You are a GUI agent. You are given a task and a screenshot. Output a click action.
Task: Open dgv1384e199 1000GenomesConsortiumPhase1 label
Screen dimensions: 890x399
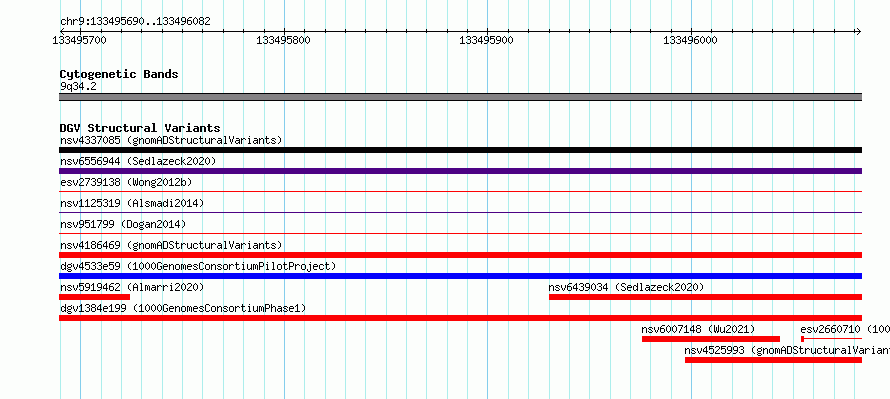coord(183,308)
